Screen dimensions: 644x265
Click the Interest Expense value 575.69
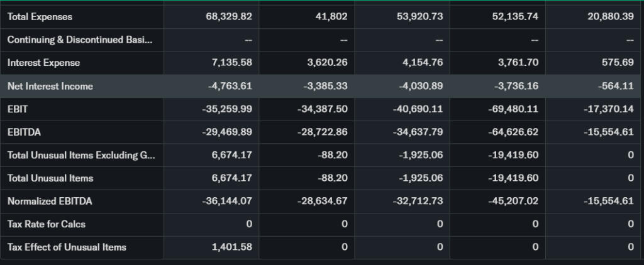(617, 63)
